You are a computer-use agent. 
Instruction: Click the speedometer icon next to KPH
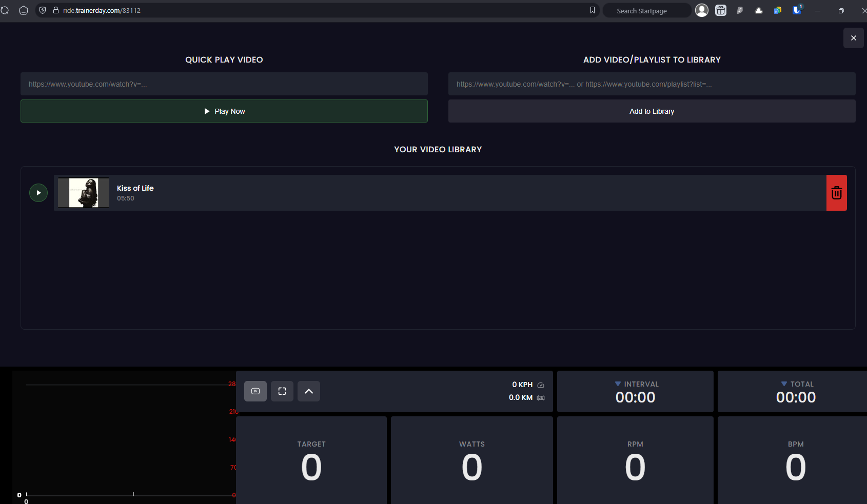pos(541,385)
